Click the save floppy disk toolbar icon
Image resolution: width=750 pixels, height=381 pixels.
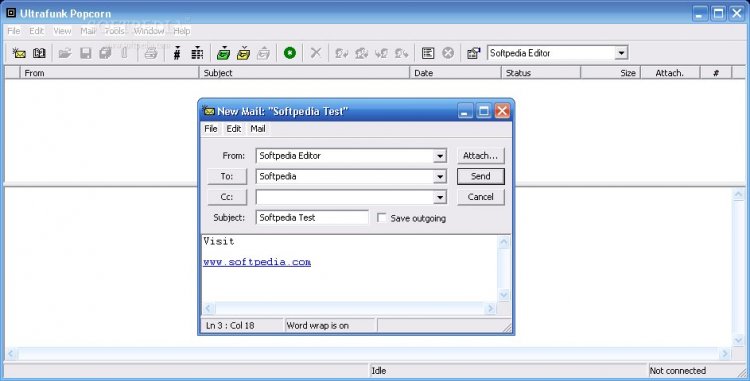[86, 53]
